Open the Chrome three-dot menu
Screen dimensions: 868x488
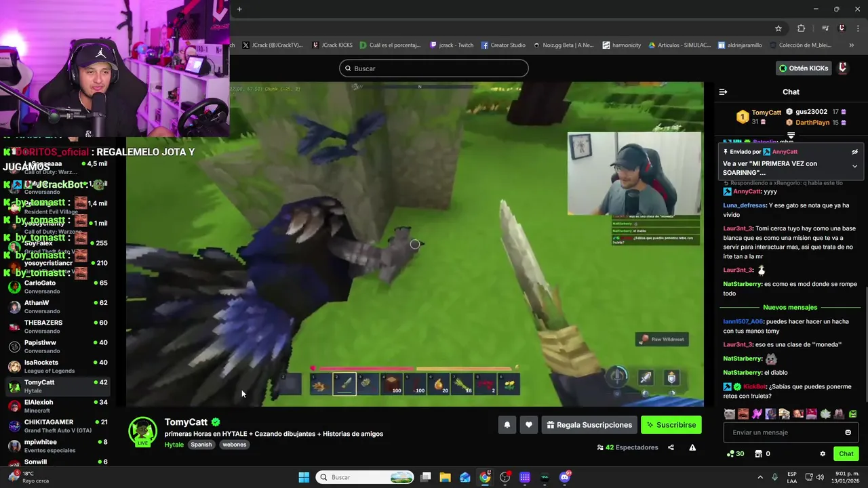(x=859, y=28)
